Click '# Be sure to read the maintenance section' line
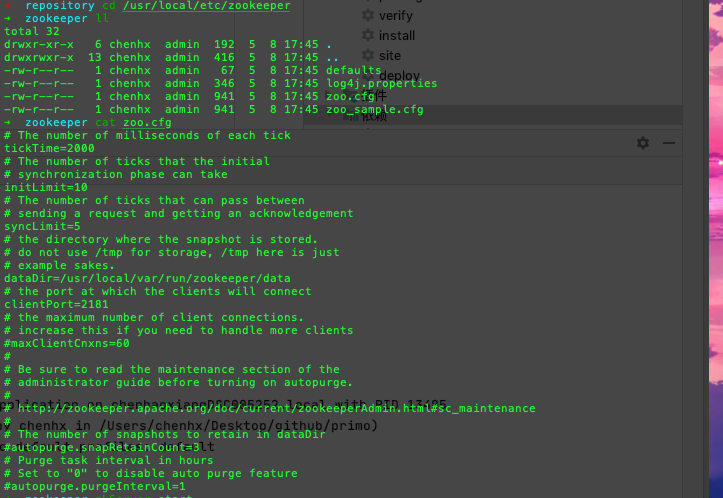The width and height of the screenshot is (723, 498). (x=172, y=369)
